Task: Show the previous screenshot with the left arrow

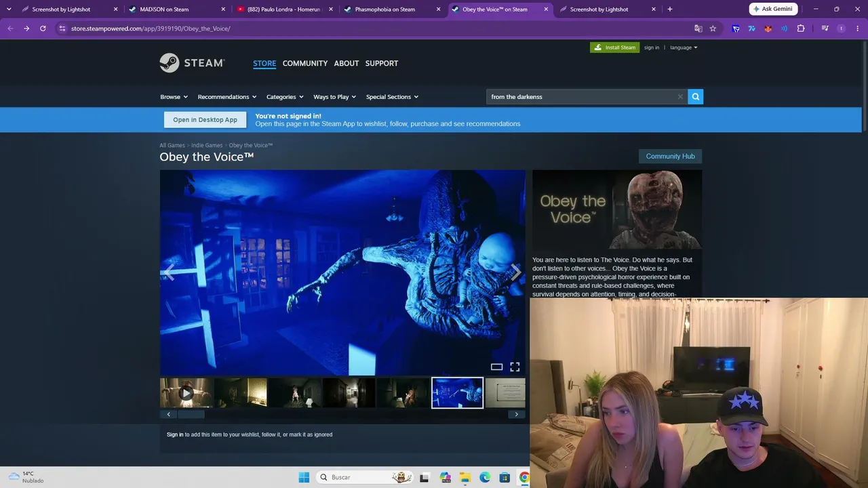Action: 169,272
